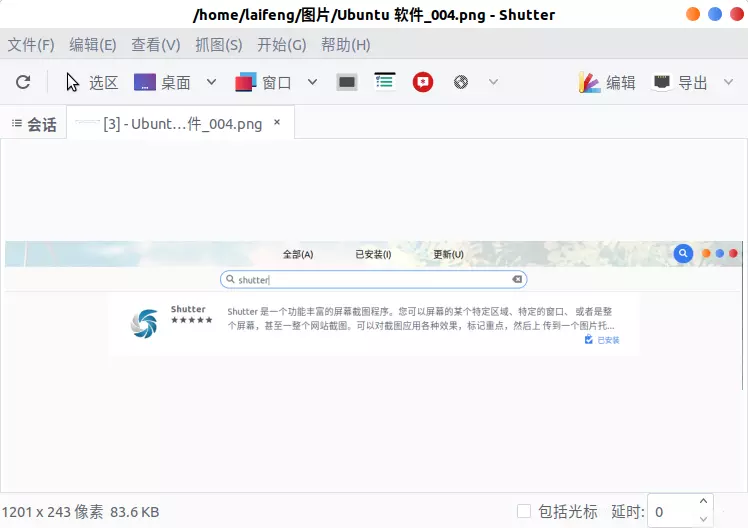
Task: Increase delay with up stepper arrow
Action: 703,501
